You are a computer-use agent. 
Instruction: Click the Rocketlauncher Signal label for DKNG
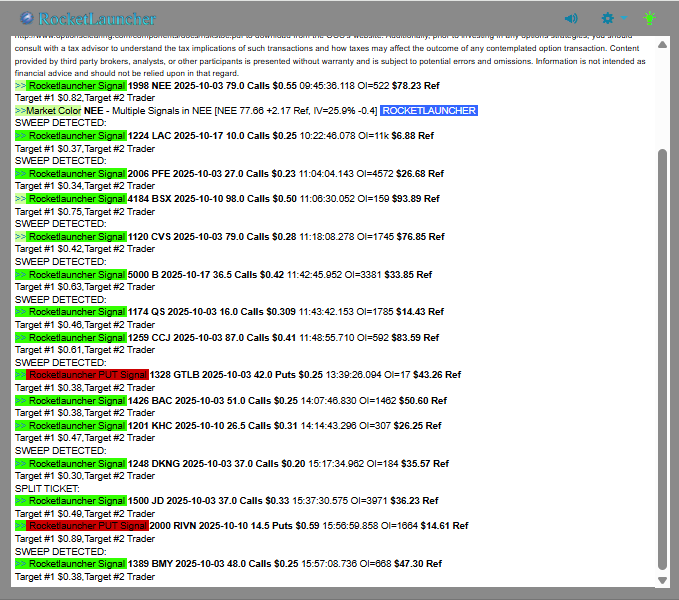coord(76,463)
